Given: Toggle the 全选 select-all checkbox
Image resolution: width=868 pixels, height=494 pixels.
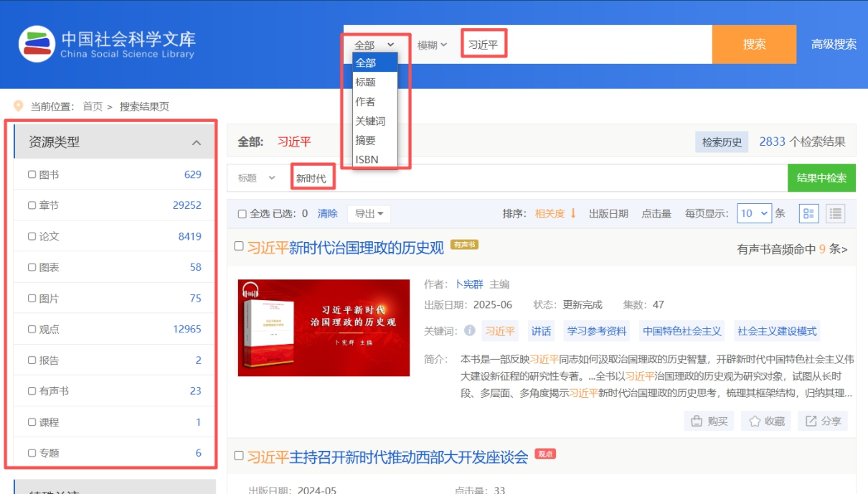Looking at the screenshot, I should (242, 214).
